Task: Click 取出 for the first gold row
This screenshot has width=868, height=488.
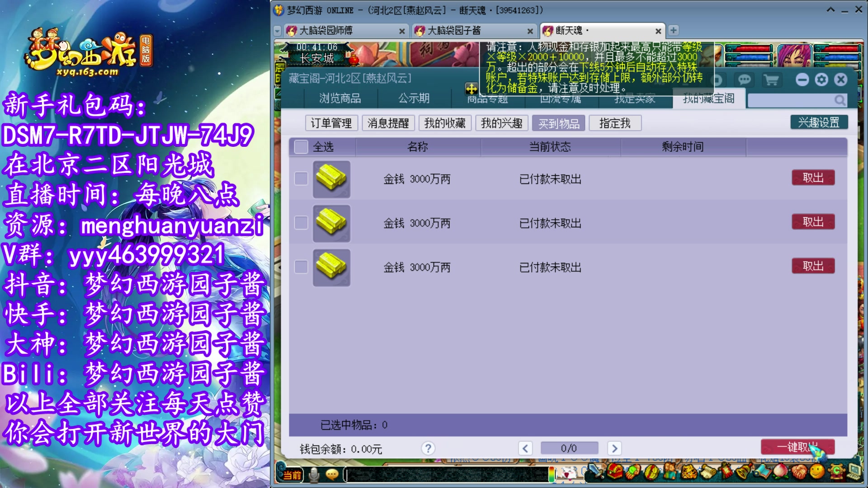Action: (813, 178)
